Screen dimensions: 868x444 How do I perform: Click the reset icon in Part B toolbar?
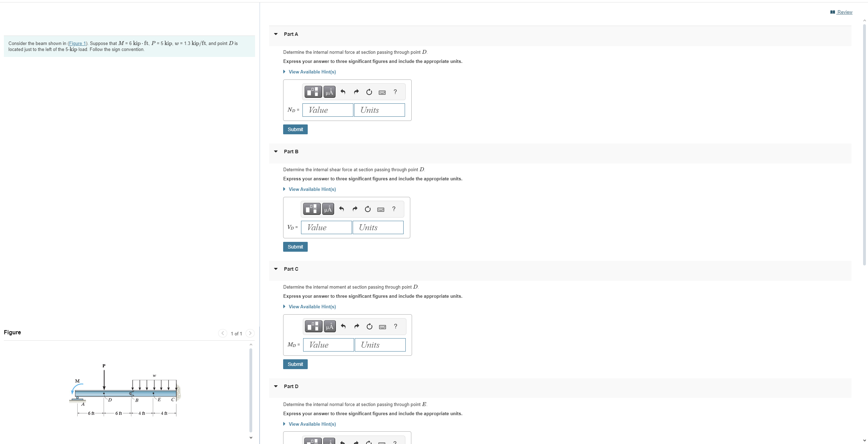367,209
